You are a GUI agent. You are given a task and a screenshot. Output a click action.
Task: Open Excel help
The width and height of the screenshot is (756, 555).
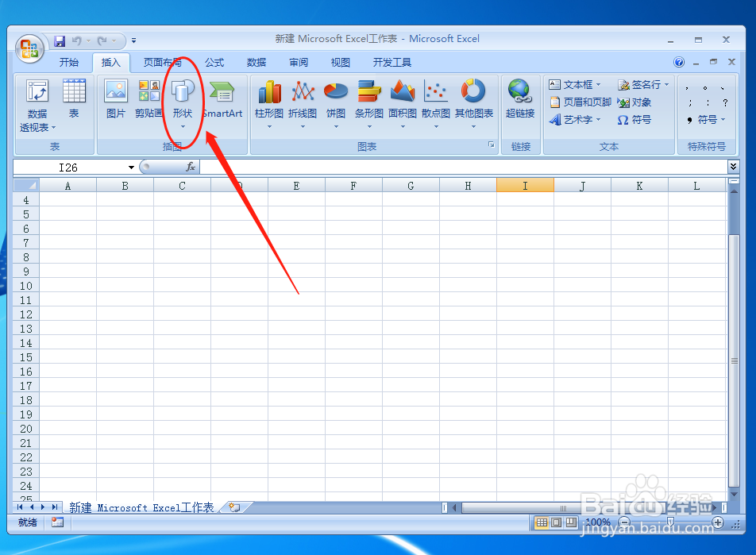tap(679, 62)
